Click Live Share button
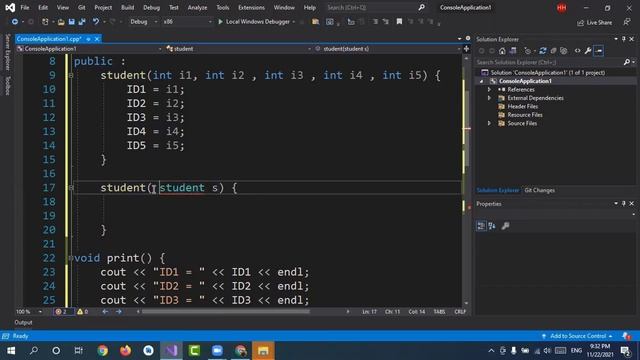The image size is (640, 360). (594, 22)
